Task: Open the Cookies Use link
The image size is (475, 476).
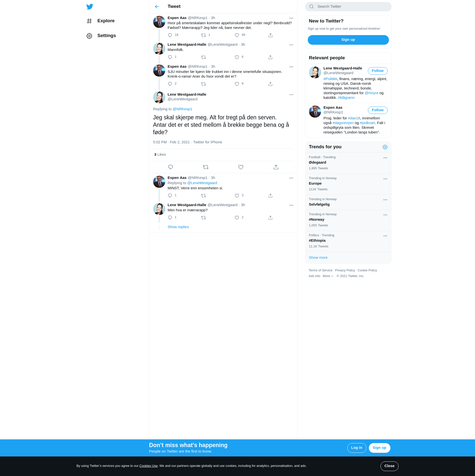Action: coord(148,466)
